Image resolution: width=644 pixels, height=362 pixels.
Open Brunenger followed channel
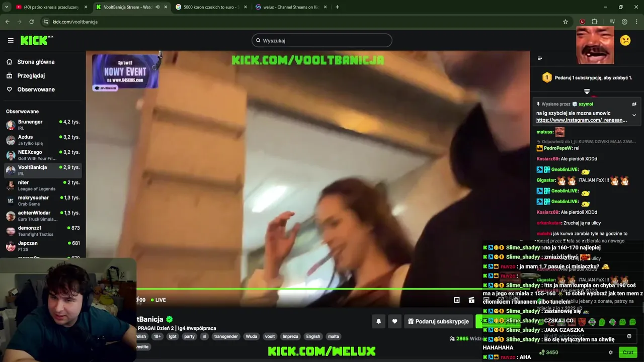click(43, 125)
